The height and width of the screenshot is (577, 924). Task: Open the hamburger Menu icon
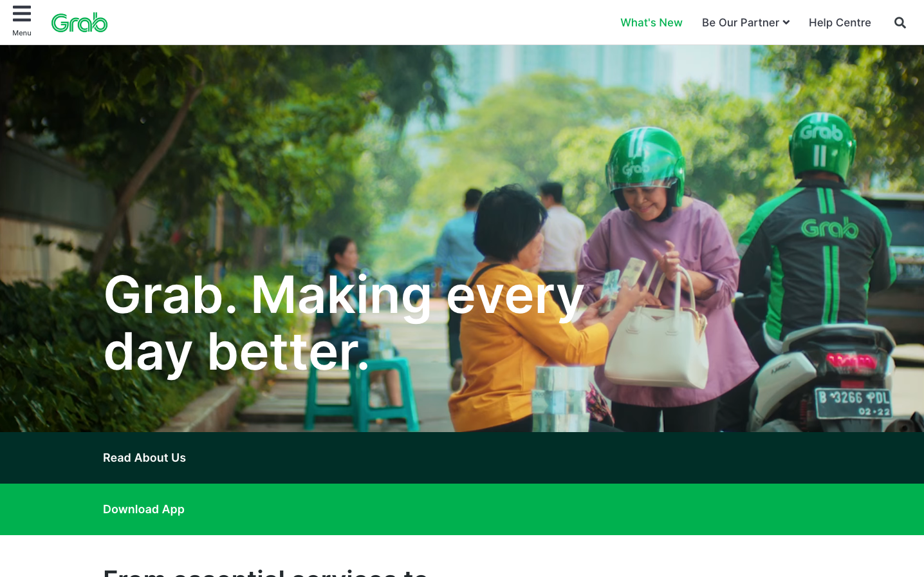click(x=22, y=14)
